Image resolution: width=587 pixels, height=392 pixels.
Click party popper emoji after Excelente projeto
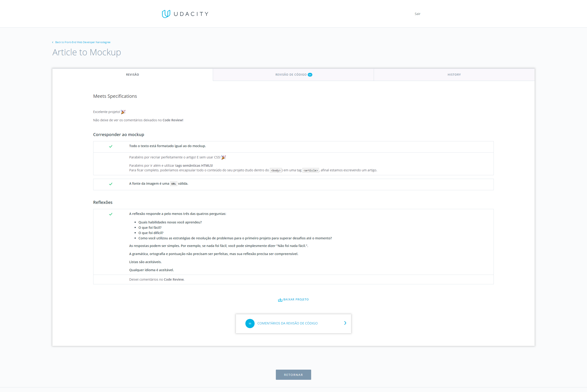123,112
